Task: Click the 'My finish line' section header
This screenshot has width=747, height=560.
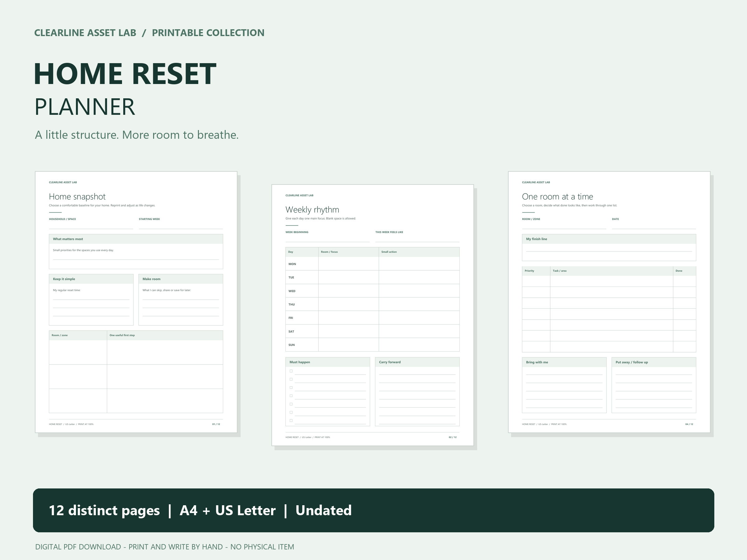Action: (609, 239)
